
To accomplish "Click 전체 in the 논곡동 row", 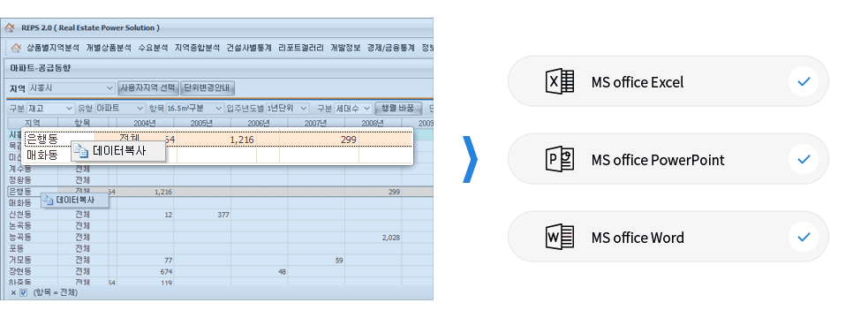I will click(82, 225).
